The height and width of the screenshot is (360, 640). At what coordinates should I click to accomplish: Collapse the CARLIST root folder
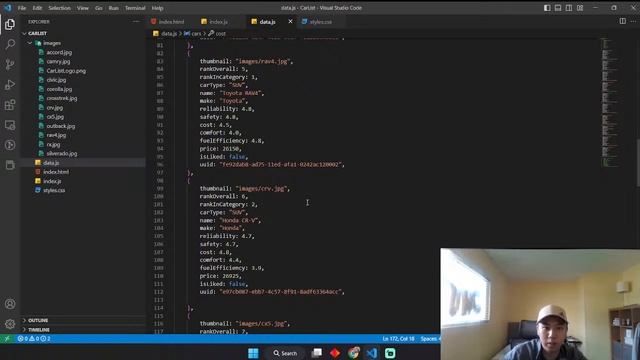(83, 33)
